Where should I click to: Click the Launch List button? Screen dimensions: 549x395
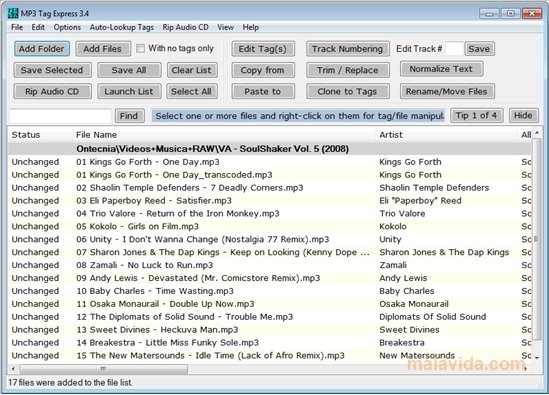[x=129, y=91]
